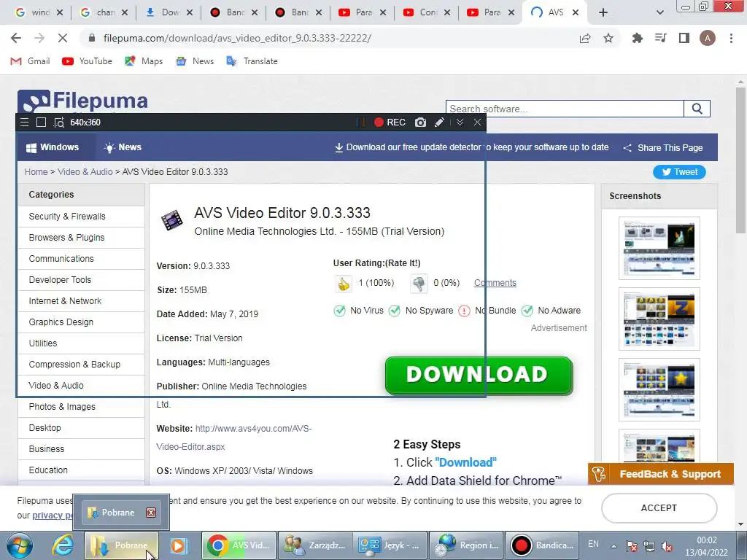Viewport: 747px width, 560px height.
Task: Click the blue "Download" step link
Action: 465,462
